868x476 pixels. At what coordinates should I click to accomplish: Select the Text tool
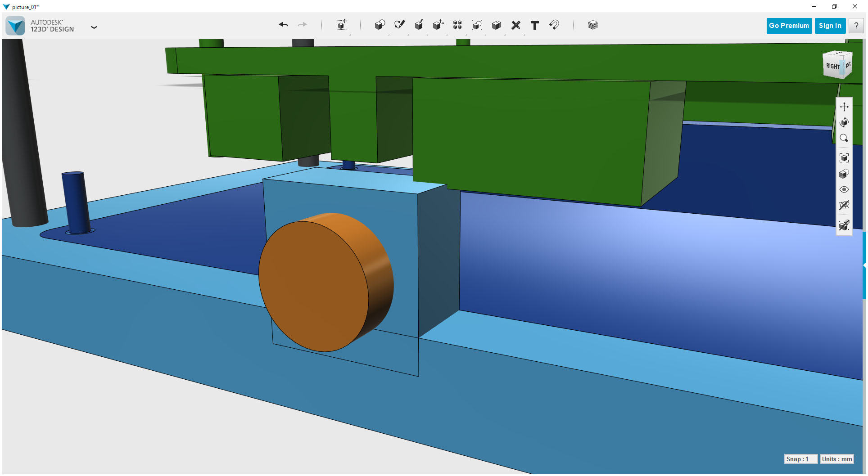click(535, 26)
